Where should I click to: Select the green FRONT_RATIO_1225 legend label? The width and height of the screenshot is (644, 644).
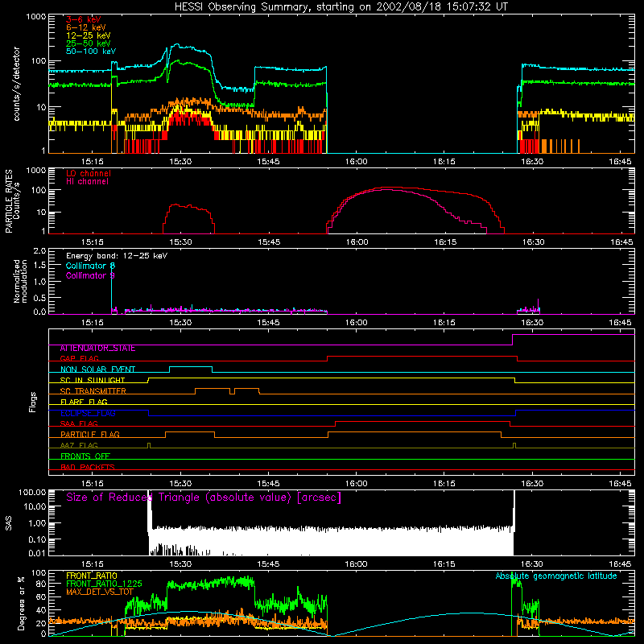tap(104, 584)
